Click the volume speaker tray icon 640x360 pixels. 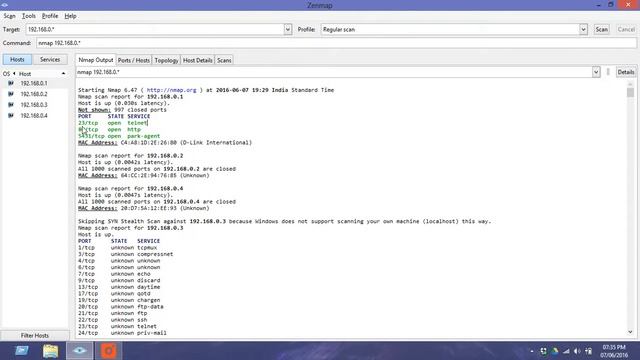577,351
